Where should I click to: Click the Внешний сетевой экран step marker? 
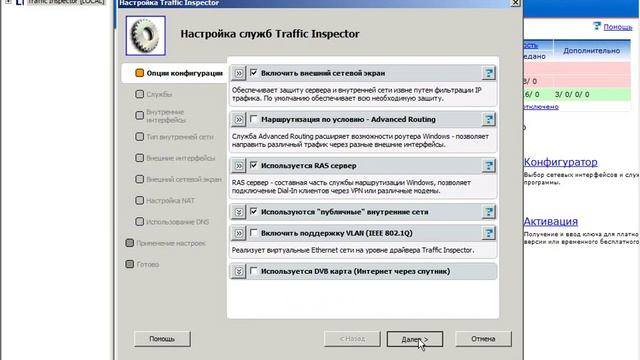[140, 179]
